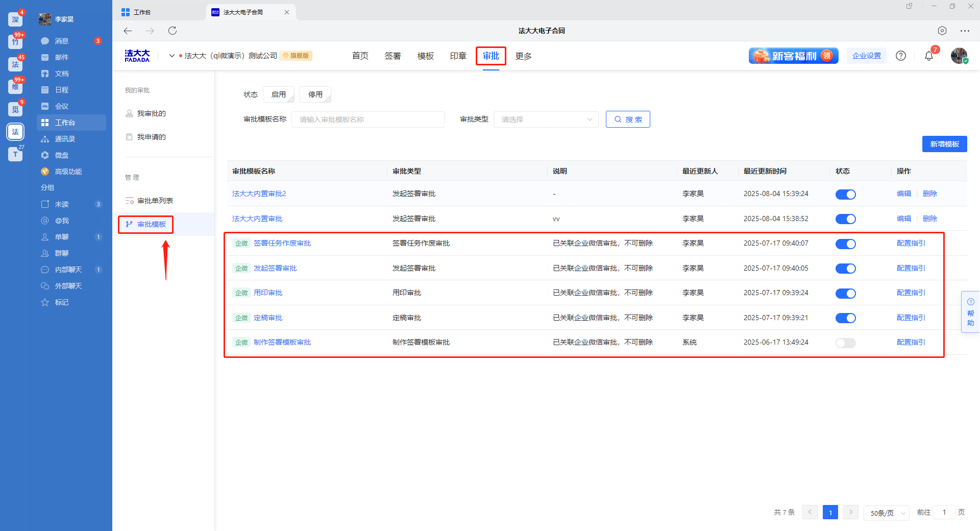980x531 pixels.
Task: Open the 50条/页 page size dropdown
Action: point(887,513)
